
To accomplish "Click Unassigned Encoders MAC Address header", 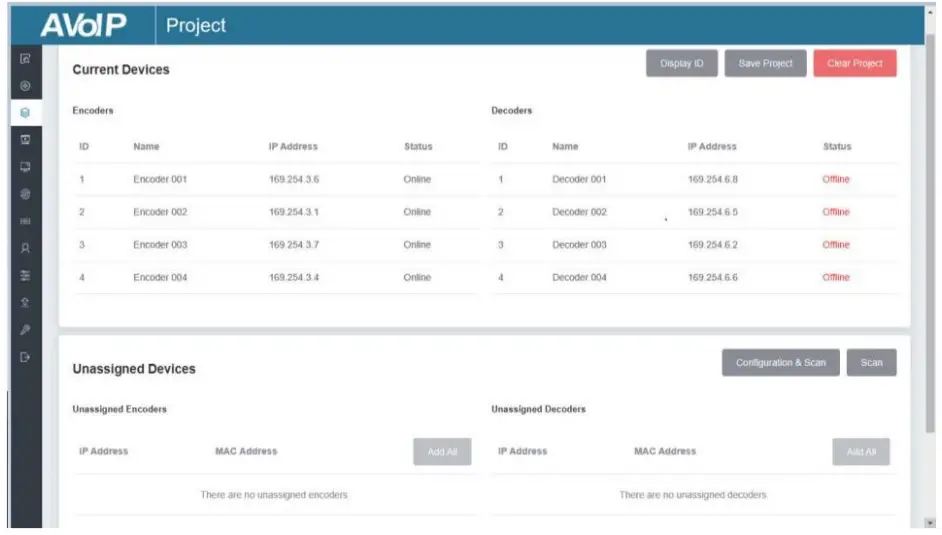I will click(246, 451).
